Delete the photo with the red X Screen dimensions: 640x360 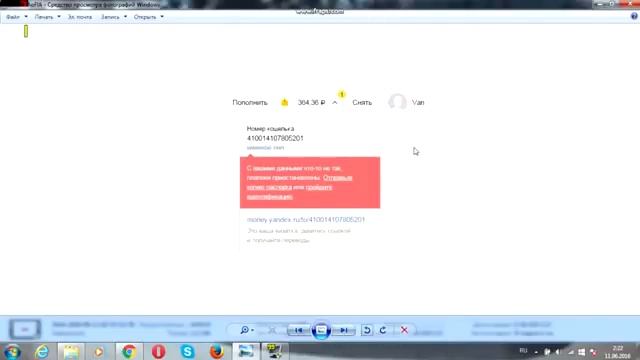[x=404, y=330]
